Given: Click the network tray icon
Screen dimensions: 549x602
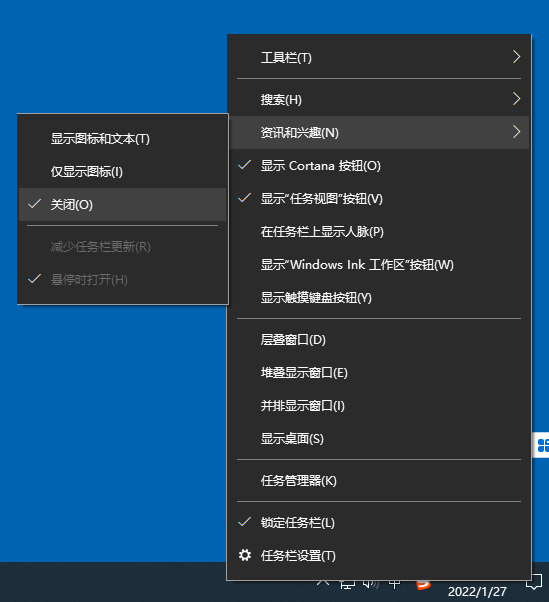Looking at the screenshot, I should click(347, 585).
